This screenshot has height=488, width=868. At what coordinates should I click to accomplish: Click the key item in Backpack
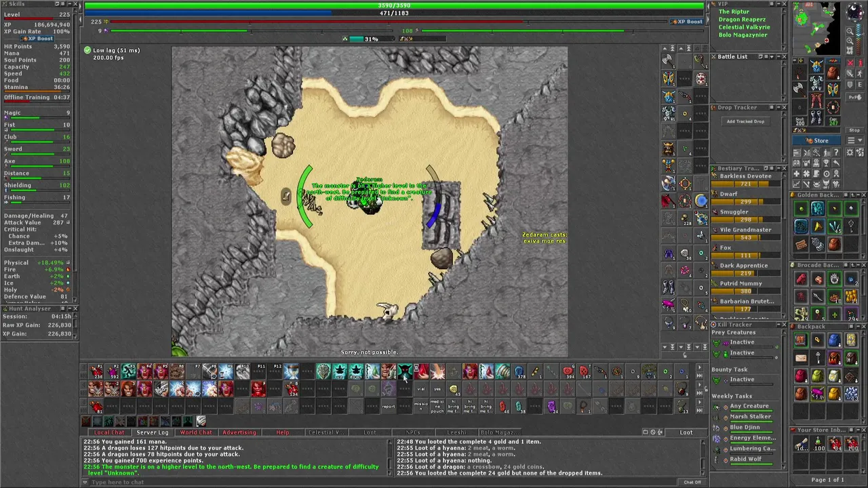point(818,357)
